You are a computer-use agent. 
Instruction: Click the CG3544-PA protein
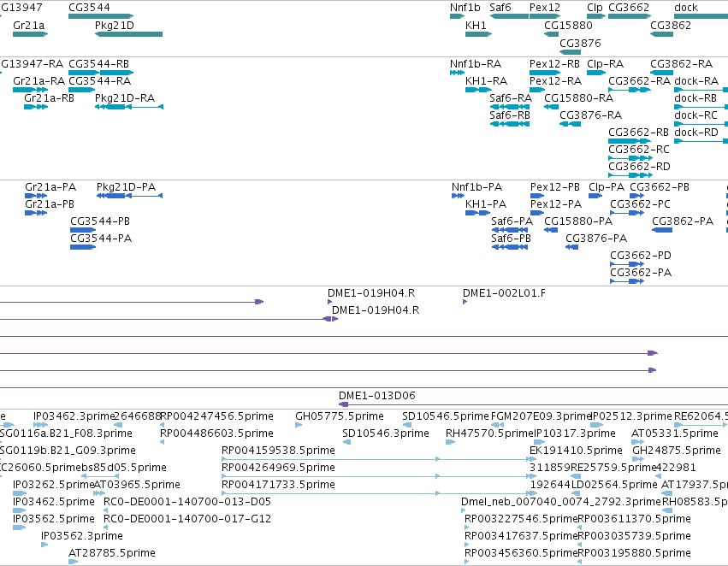point(83,247)
